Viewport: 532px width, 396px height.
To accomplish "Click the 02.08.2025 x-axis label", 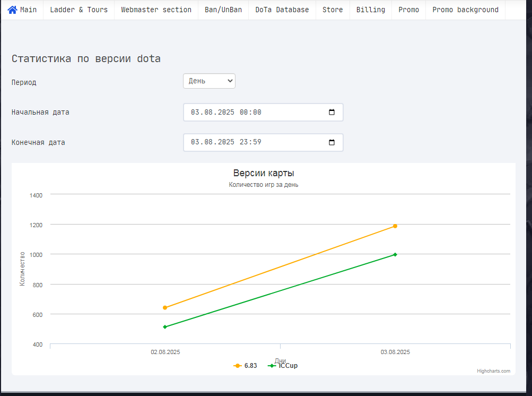I will coord(165,352).
